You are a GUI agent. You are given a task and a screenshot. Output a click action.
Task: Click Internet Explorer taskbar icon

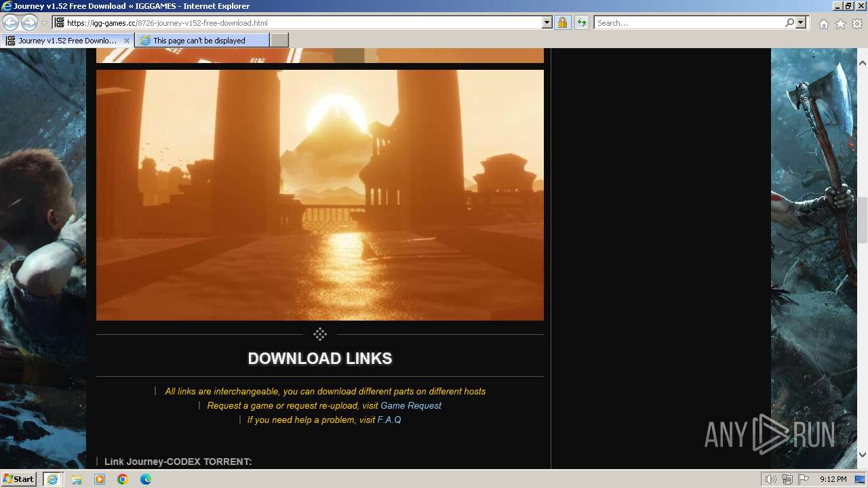[52, 479]
